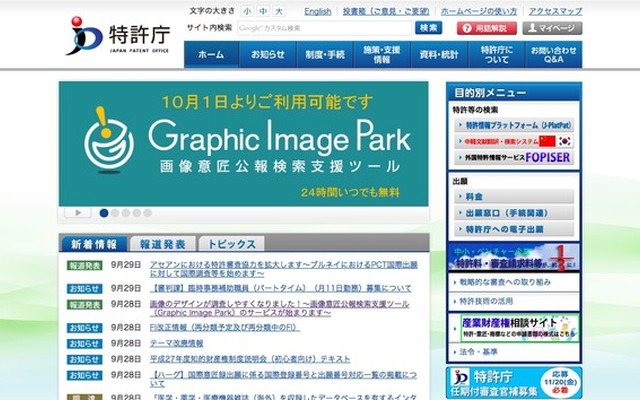Open the 外国特許情報サービス FOPISER button
Viewport: 640px width, 400px height.
(x=514, y=157)
